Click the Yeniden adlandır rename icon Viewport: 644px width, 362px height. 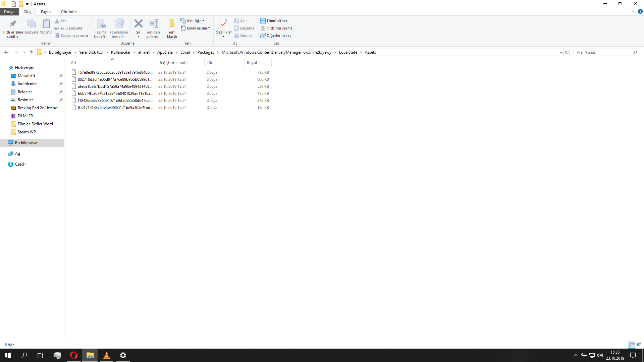pos(153,24)
